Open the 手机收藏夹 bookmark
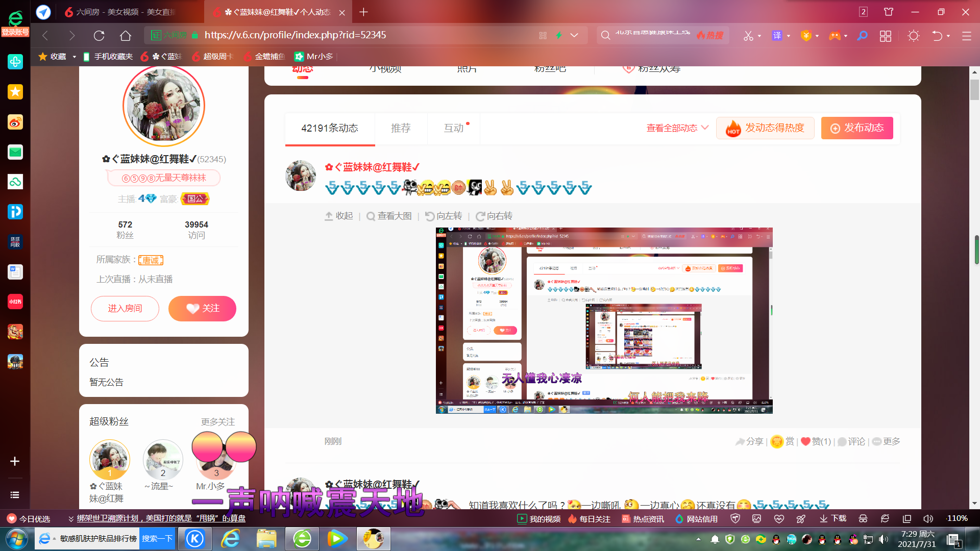 coord(108,57)
